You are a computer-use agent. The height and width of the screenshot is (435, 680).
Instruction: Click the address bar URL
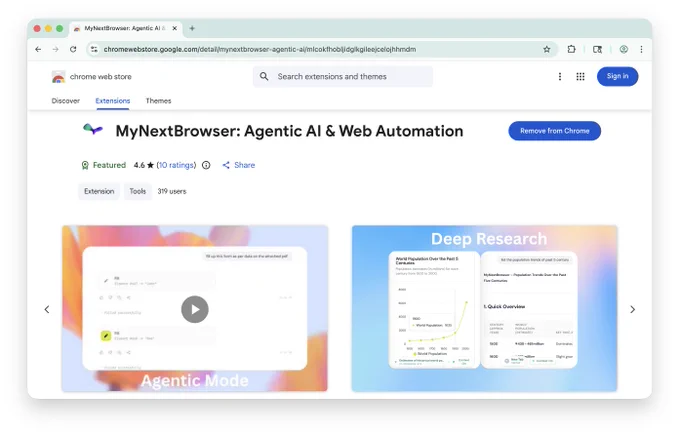pyautogui.click(x=260, y=49)
